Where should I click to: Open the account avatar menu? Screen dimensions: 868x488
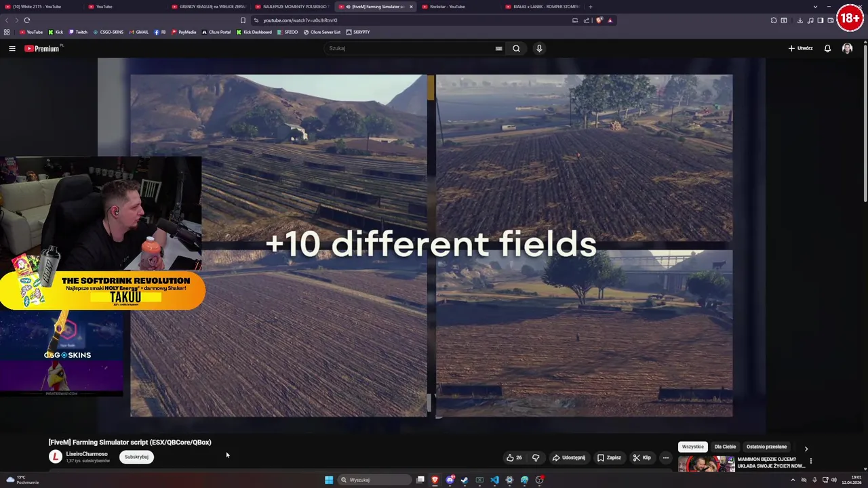point(847,48)
